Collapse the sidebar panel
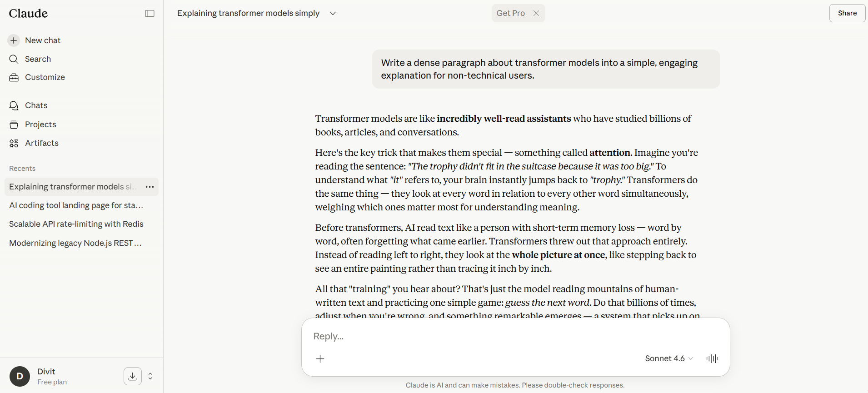Screen dimensions: 868x393 [x=150, y=14]
